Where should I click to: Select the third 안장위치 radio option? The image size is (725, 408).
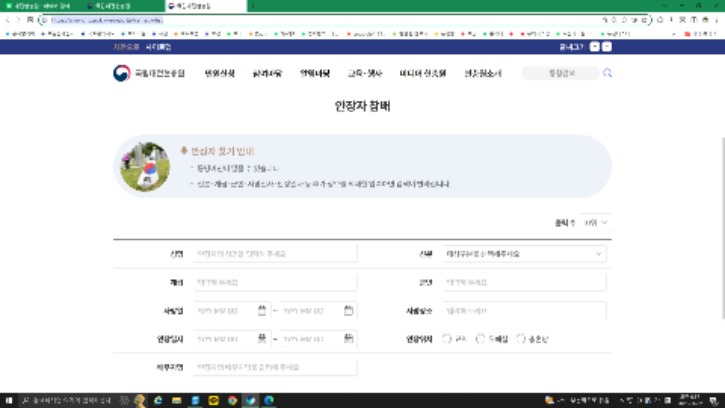(521, 339)
